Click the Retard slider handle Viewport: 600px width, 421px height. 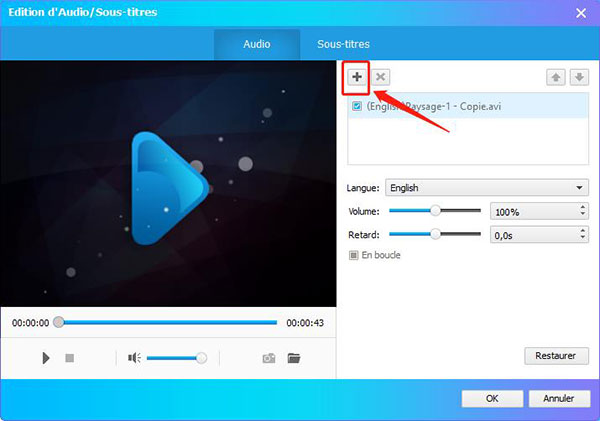click(435, 234)
